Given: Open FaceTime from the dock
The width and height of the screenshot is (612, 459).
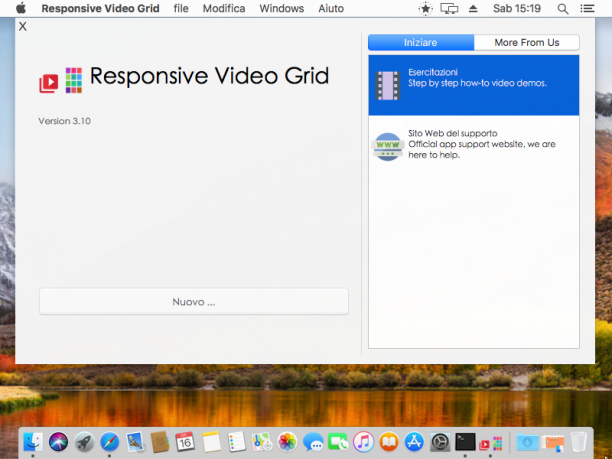Looking at the screenshot, I should 338,442.
